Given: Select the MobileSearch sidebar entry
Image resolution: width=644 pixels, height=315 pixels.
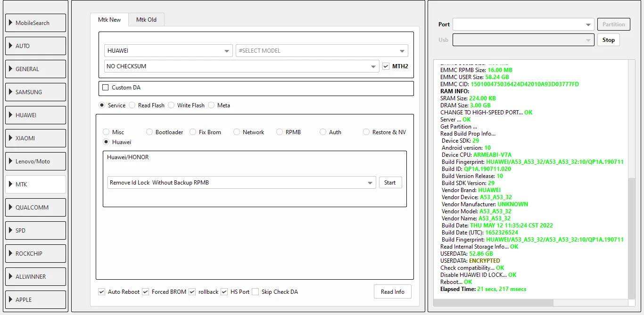Looking at the screenshot, I should [x=35, y=23].
